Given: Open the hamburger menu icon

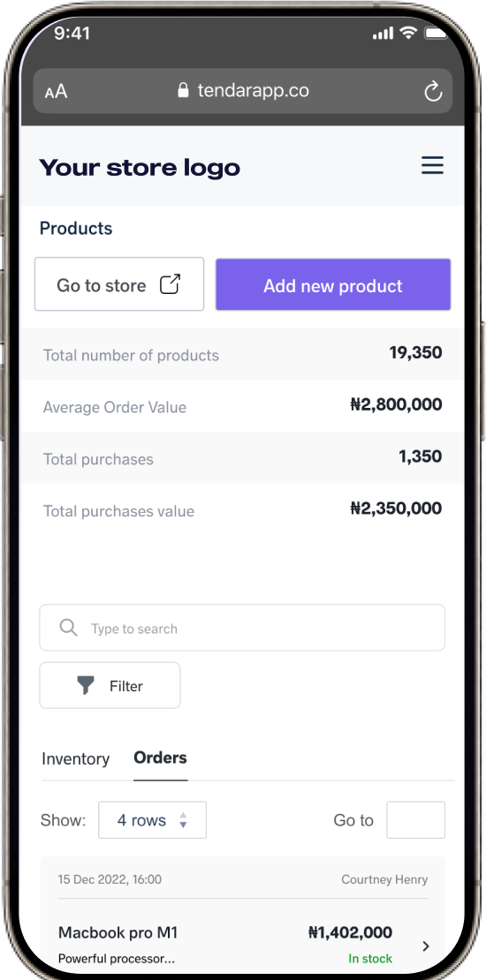Looking at the screenshot, I should tap(432, 166).
